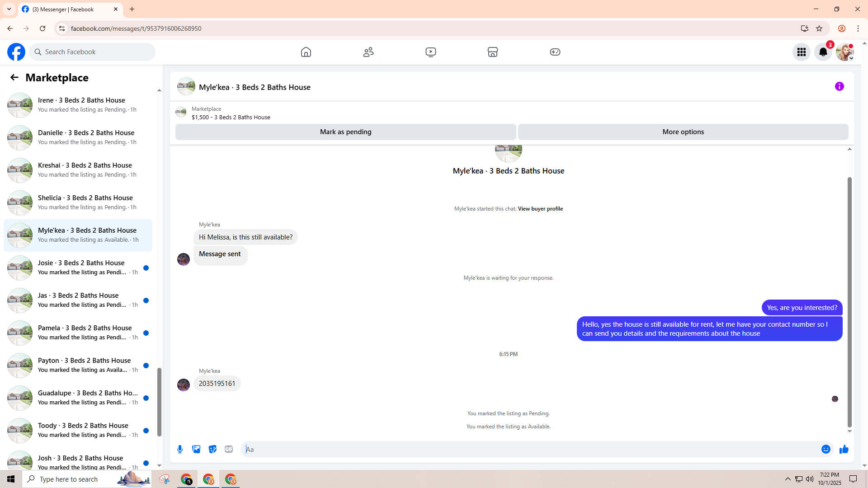Screen dimensions: 868x488
Task: Click the 'Yes, are you interested?' message
Action: [802, 308]
